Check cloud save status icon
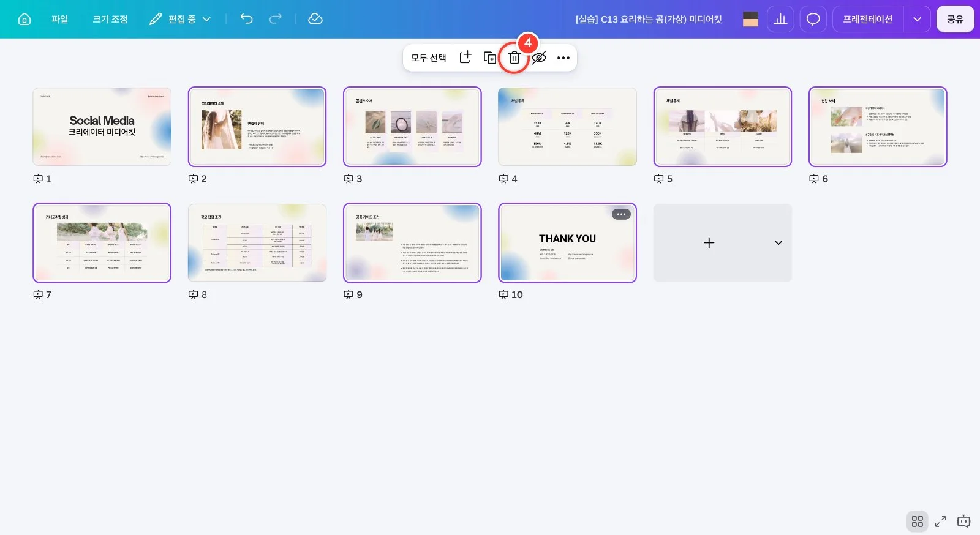Image resolution: width=980 pixels, height=535 pixels. click(315, 19)
